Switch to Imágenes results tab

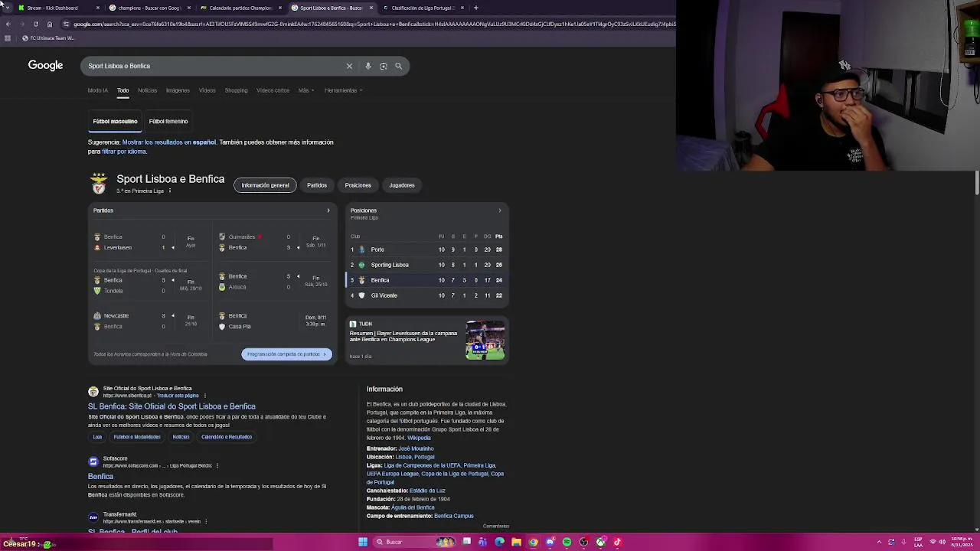(178, 90)
